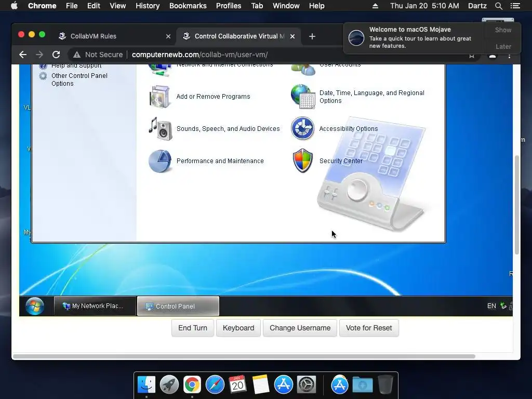Open Launchpad from the Dock

[x=169, y=385]
